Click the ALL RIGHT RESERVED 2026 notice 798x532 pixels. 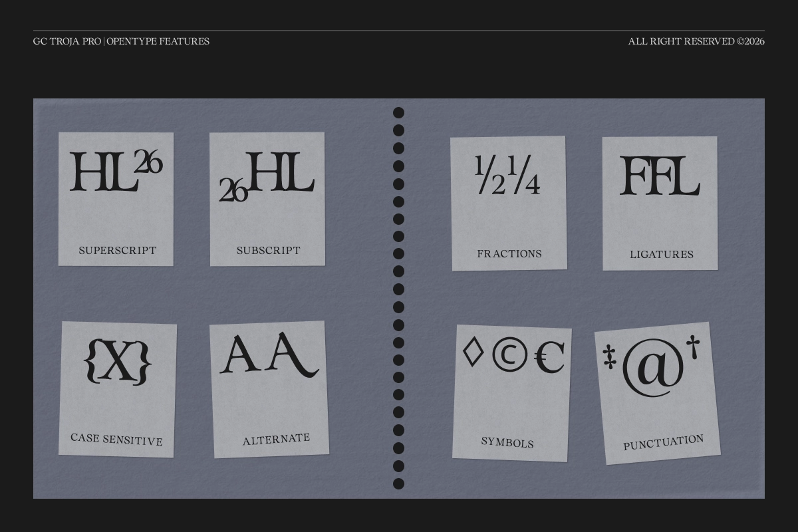click(x=697, y=41)
